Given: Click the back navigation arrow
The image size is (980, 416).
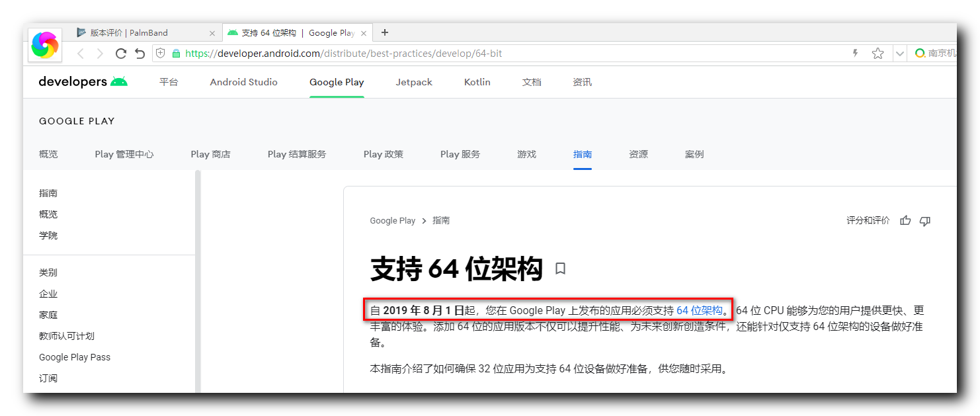Looking at the screenshot, I should tap(80, 53).
